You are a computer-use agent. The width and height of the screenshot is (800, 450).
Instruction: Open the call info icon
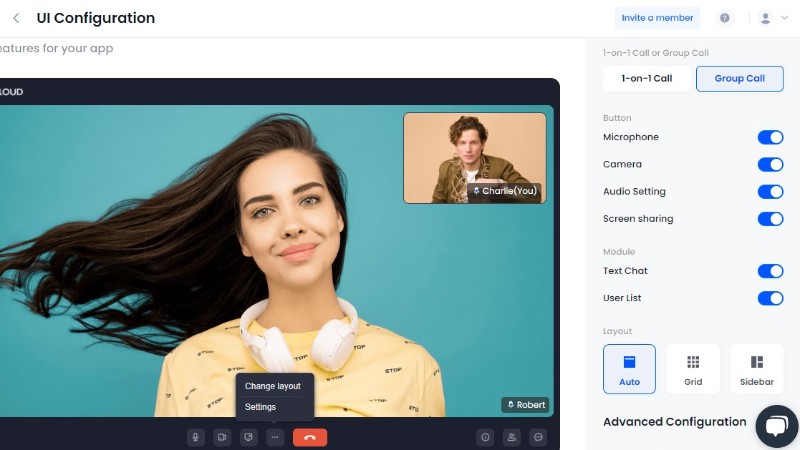[x=485, y=437]
